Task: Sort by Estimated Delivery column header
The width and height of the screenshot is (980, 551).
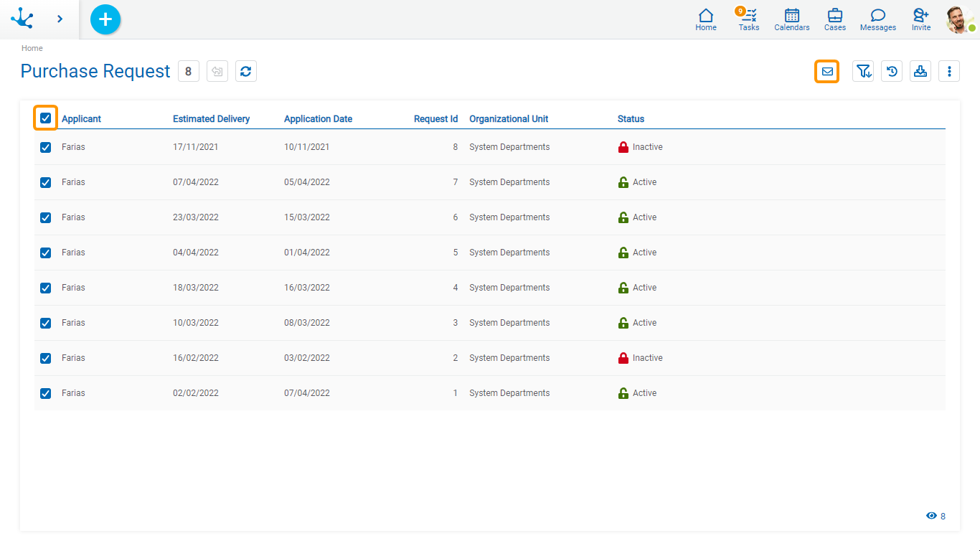Action: click(212, 119)
